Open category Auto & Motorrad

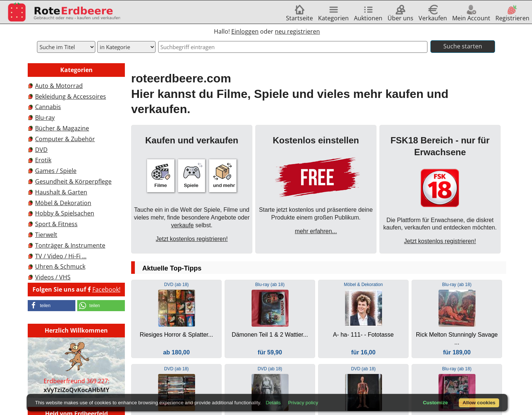pos(59,86)
